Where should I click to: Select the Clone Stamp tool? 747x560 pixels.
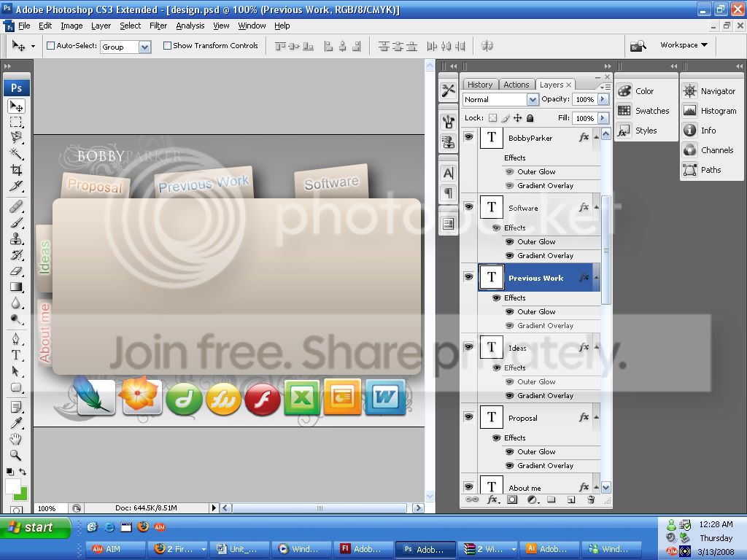click(16, 238)
